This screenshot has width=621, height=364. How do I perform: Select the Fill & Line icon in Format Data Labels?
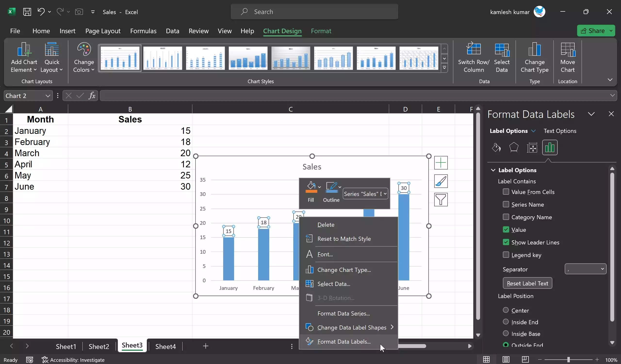click(496, 147)
